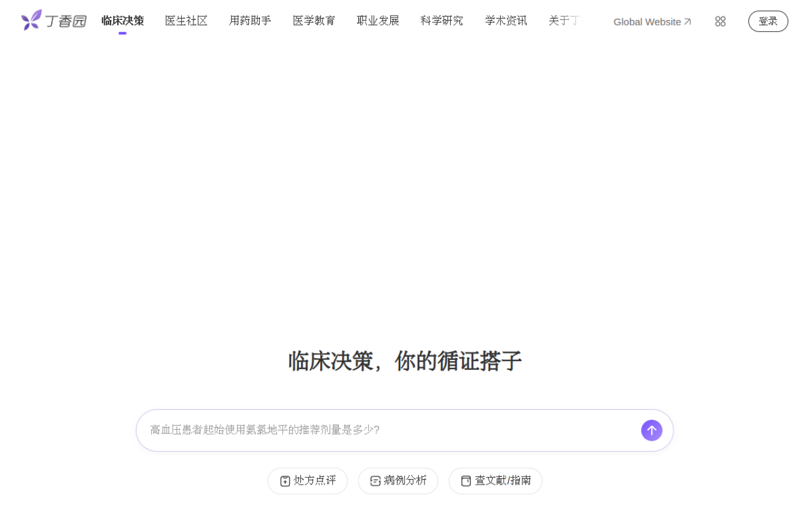The image size is (799, 532).
Task: Choose the 处方点评 quick option
Action: (x=308, y=481)
